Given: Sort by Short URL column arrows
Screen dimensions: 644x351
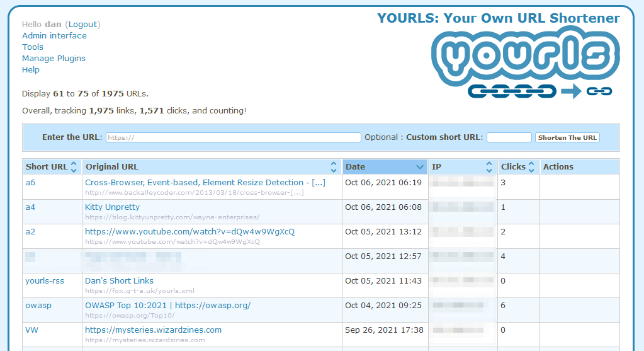Looking at the screenshot, I should point(74,167).
